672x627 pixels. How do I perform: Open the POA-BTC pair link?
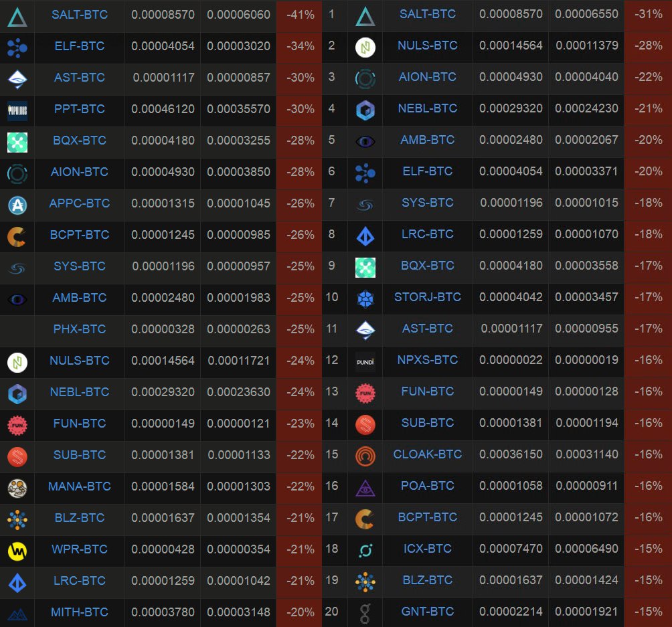[x=428, y=486]
